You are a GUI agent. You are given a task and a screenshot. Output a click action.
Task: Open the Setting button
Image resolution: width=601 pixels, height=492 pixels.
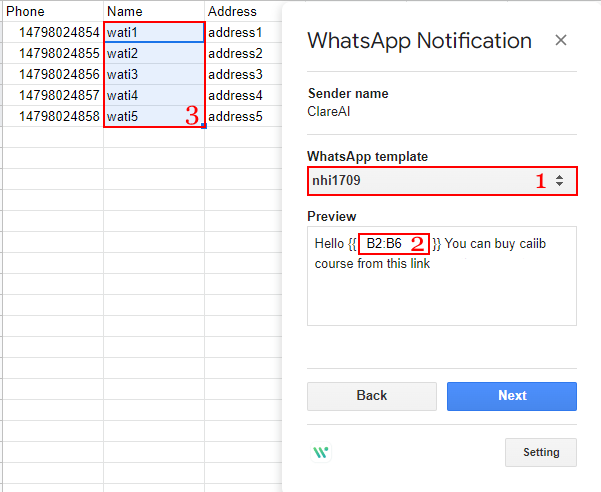[541, 452]
